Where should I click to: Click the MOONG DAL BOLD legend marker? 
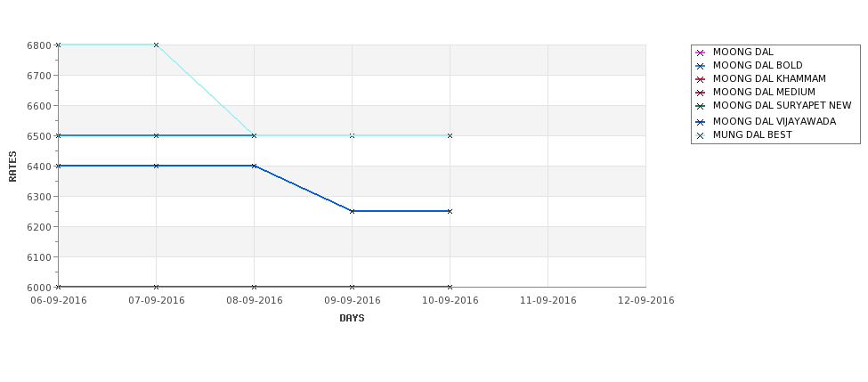coord(701,67)
